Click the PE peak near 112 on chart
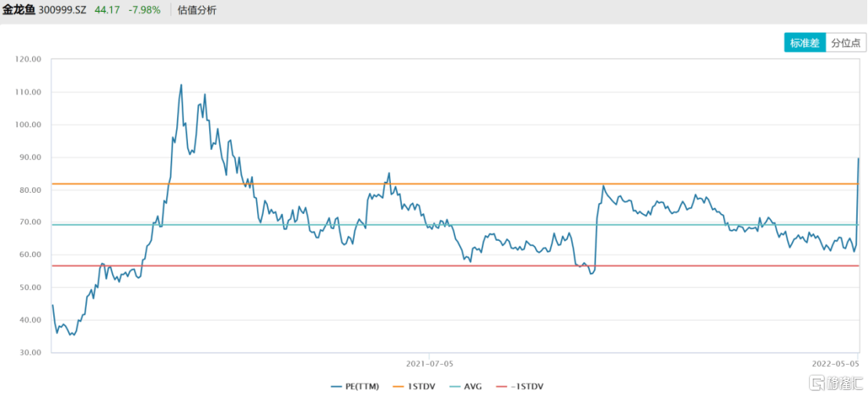The image size is (868, 396). 181,85
